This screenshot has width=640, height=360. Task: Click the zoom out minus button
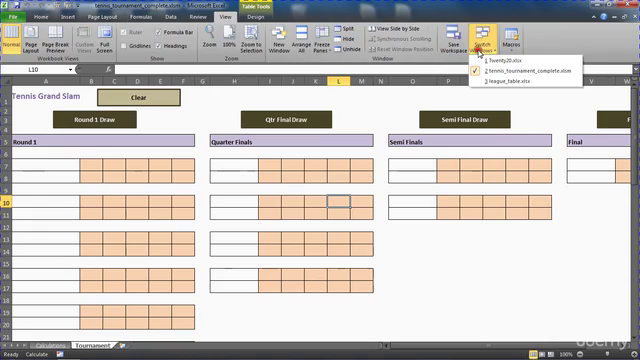(580, 354)
